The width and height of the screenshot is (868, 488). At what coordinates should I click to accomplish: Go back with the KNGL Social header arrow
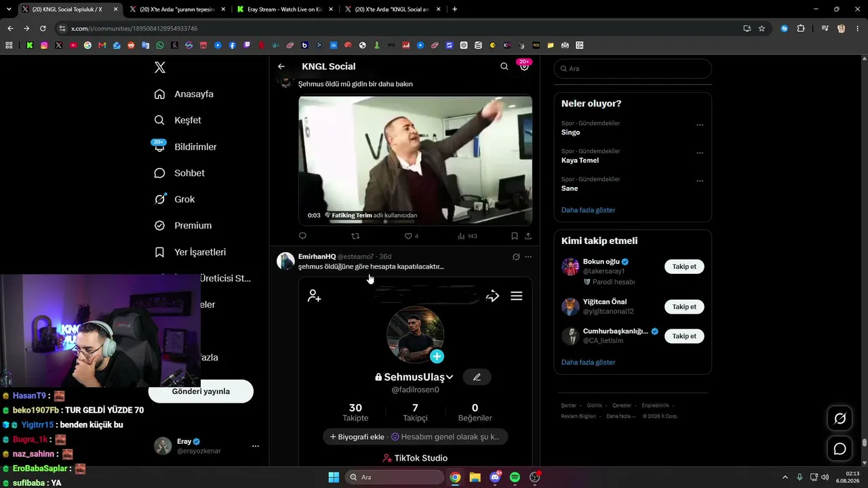point(281,66)
